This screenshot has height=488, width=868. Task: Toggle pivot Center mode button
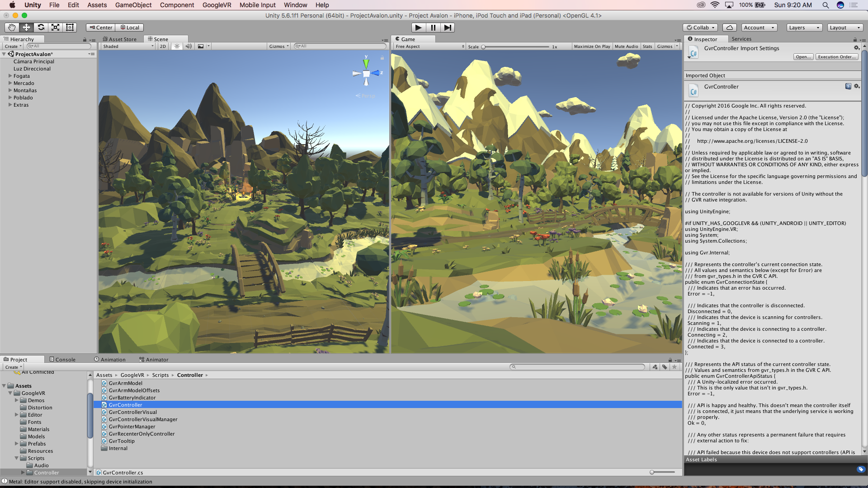point(100,28)
